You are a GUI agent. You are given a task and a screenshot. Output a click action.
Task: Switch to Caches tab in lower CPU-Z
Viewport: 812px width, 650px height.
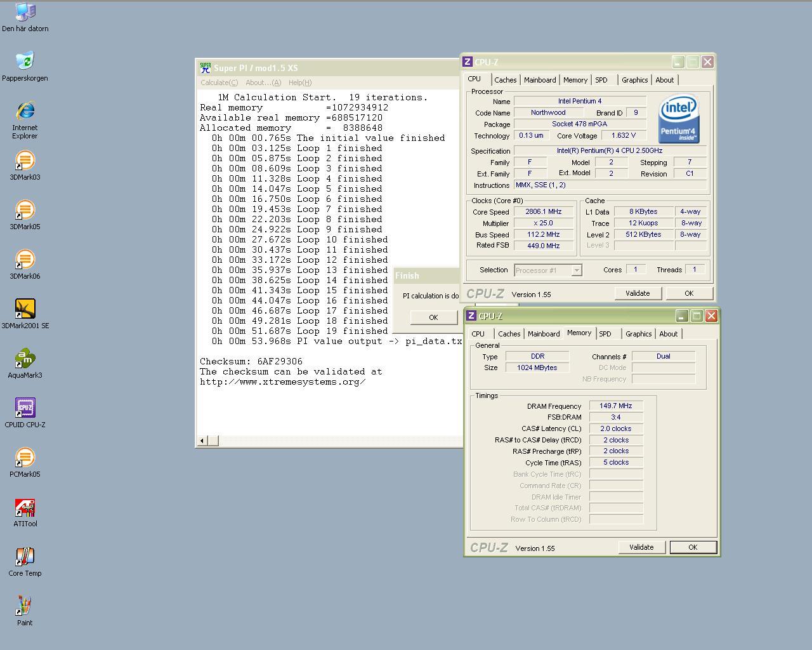(x=509, y=334)
